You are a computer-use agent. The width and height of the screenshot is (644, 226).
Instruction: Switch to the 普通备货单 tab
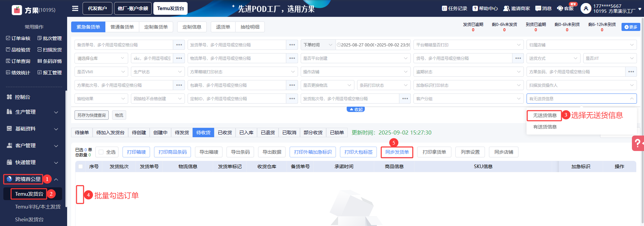pos(122,27)
